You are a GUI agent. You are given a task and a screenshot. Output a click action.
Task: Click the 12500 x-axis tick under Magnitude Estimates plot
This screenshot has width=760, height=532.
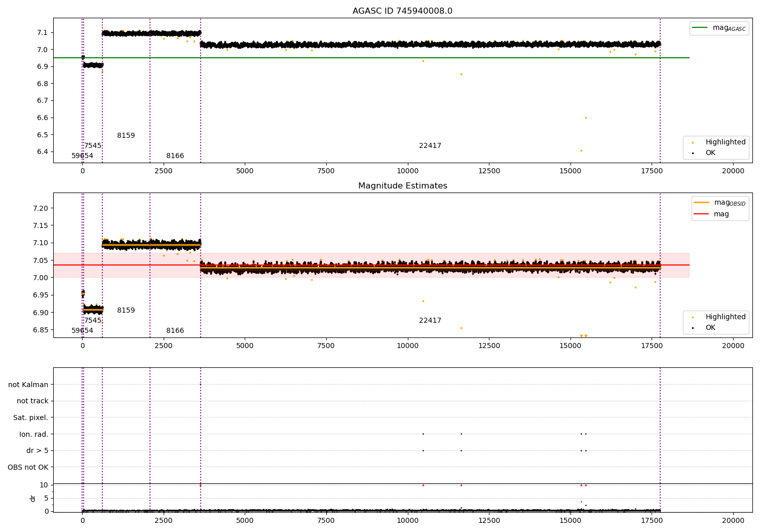pyautogui.click(x=489, y=346)
